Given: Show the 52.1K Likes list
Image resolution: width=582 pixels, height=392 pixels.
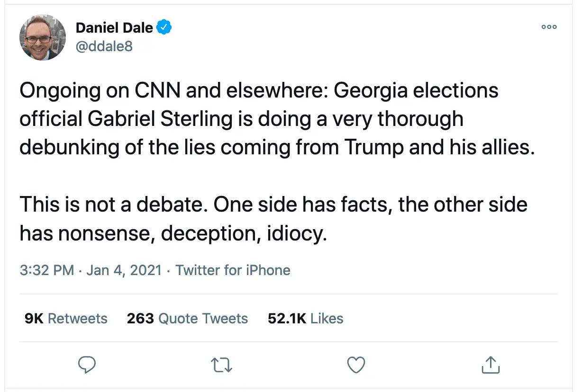Looking at the screenshot, I should 305,319.
